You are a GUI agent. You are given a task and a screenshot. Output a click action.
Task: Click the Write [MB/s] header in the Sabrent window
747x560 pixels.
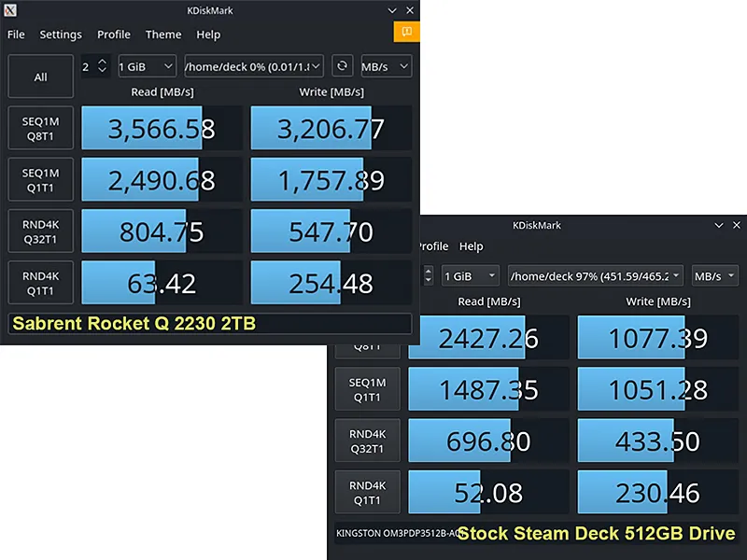331,91
